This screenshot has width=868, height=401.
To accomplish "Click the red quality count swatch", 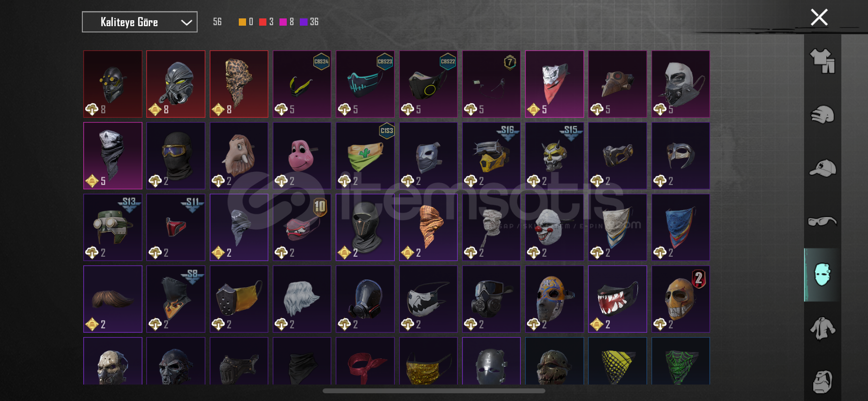I will click(263, 22).
